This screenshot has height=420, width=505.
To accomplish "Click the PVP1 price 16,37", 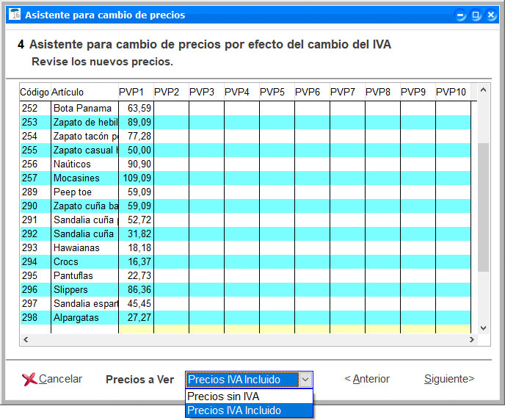I will [137, 261].
